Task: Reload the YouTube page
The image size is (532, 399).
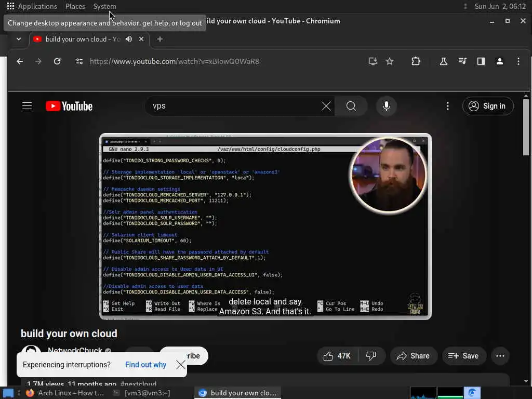Action: pyautogui.click(x=57, y=61)
